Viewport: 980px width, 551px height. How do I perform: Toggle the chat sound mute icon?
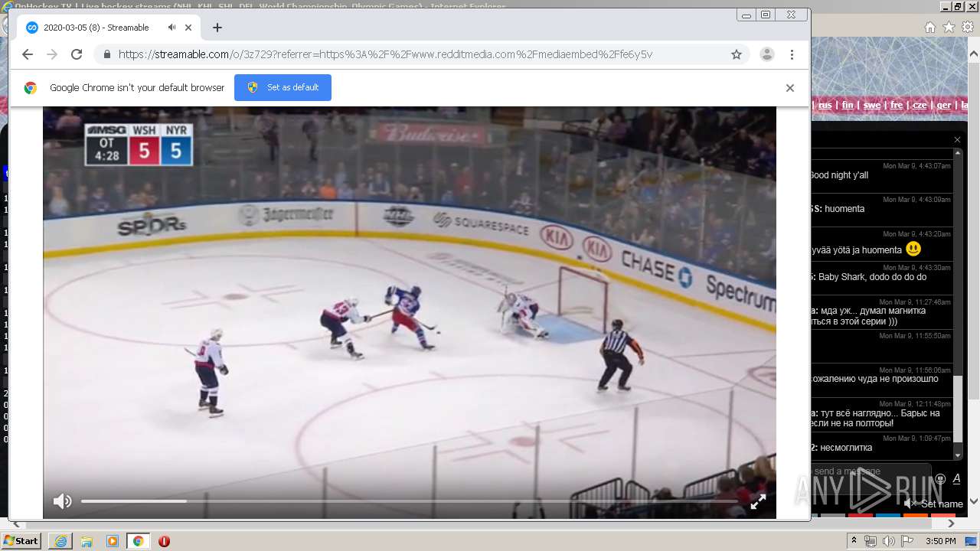point(910,504)
